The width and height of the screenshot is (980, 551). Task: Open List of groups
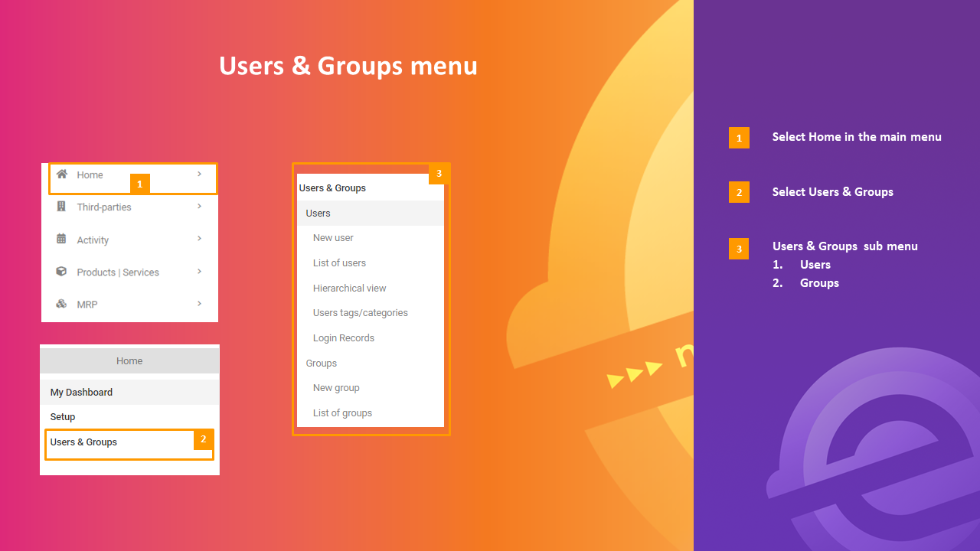(342, 412)
